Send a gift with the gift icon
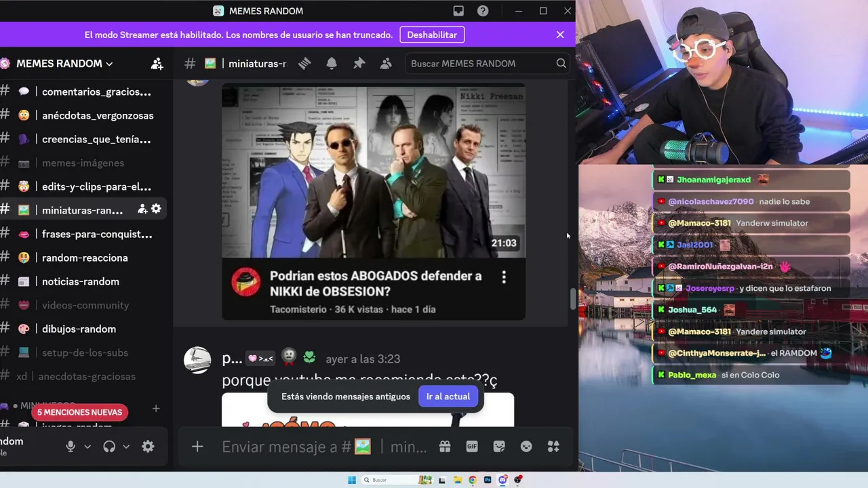This screenshot has height=488, width=868. (x=445, y=447)
